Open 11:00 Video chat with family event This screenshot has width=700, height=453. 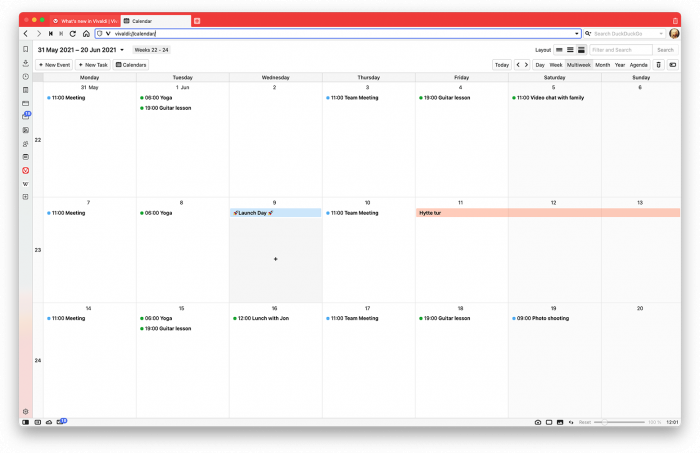548,98
